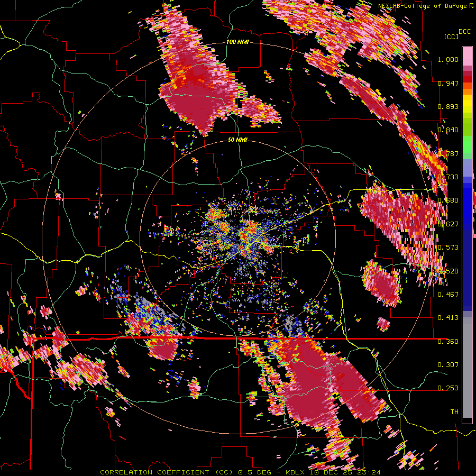This screenshot has width=476, height=476.
Task: Select the 0.573 scale value
Action: click(448, 248)
